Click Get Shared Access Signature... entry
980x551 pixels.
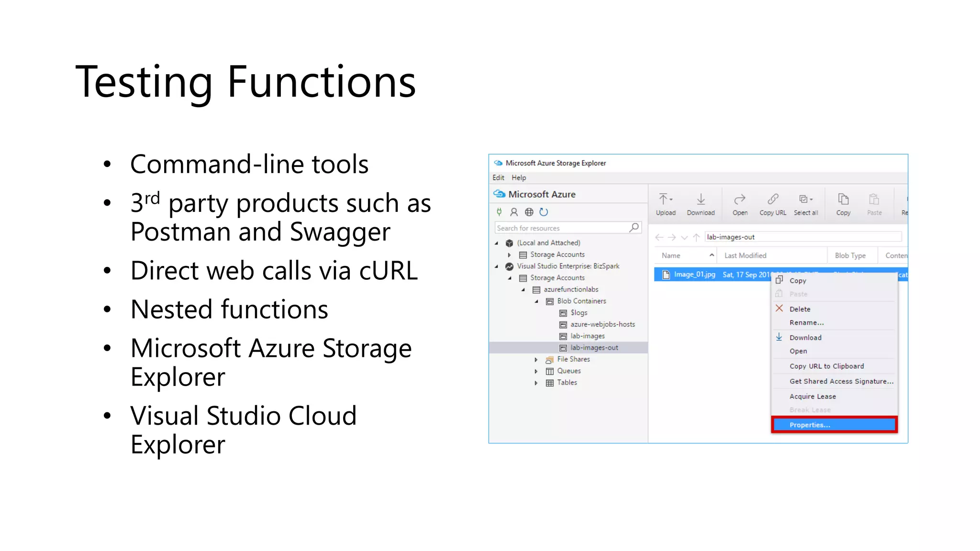click(x=841, y=381)
